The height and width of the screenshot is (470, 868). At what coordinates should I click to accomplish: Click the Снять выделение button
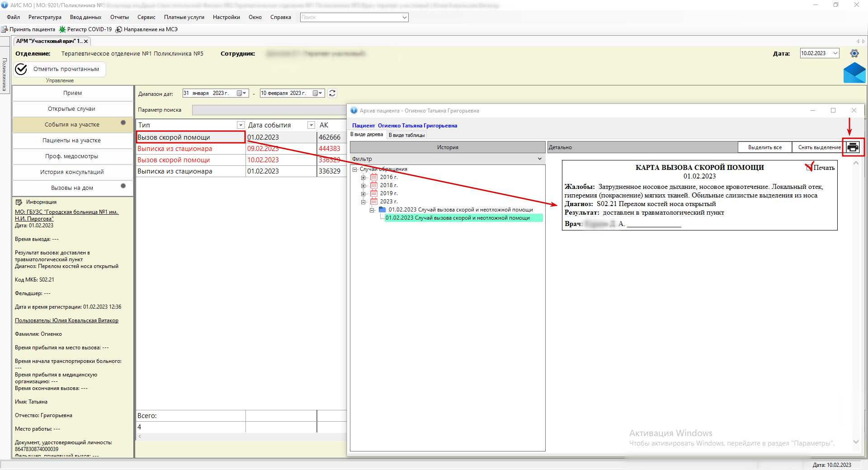pyautogui.click(x=820, y=147)
